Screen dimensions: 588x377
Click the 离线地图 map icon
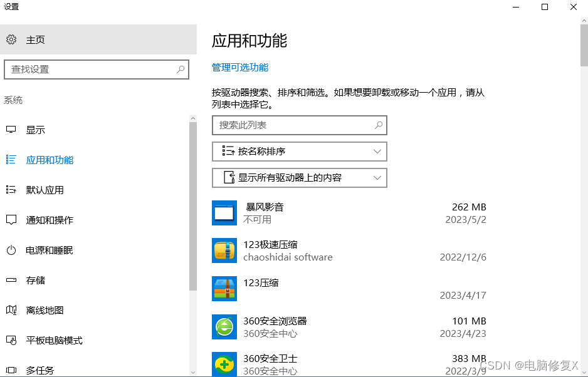(11, 310)
